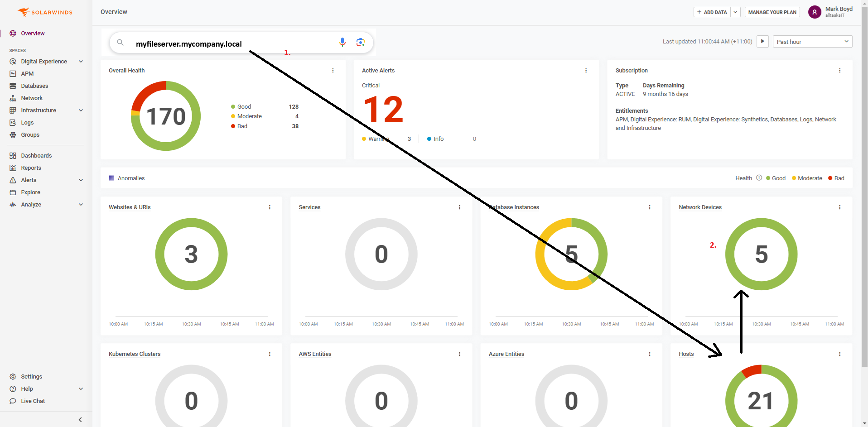This screenshot has height=427, width=868.
Task: Toggle the live update play button
Action: [x=762, y=41]
